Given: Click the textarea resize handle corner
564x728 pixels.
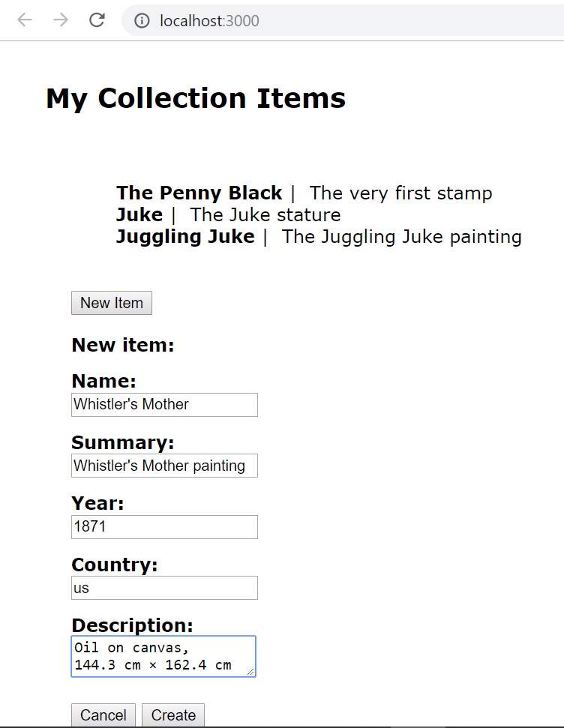Looking at the screenshot, I should pyautogui.click(x=251, y=673).
